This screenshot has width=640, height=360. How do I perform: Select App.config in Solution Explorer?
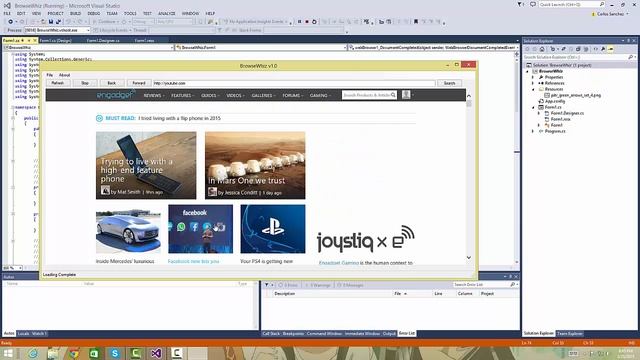click(555, 101)
